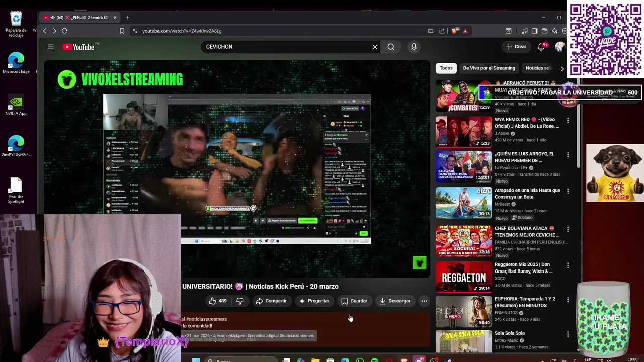Image resolution: width=644 pixels, height=362 pixels.
Task: Click the ¿QUIÉN ES LUIS ARROYO title link
Action: tap(524, 157)
